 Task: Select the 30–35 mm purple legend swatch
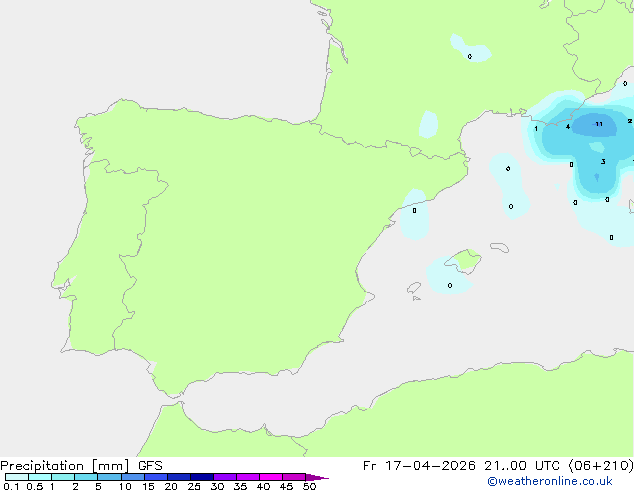225,477
